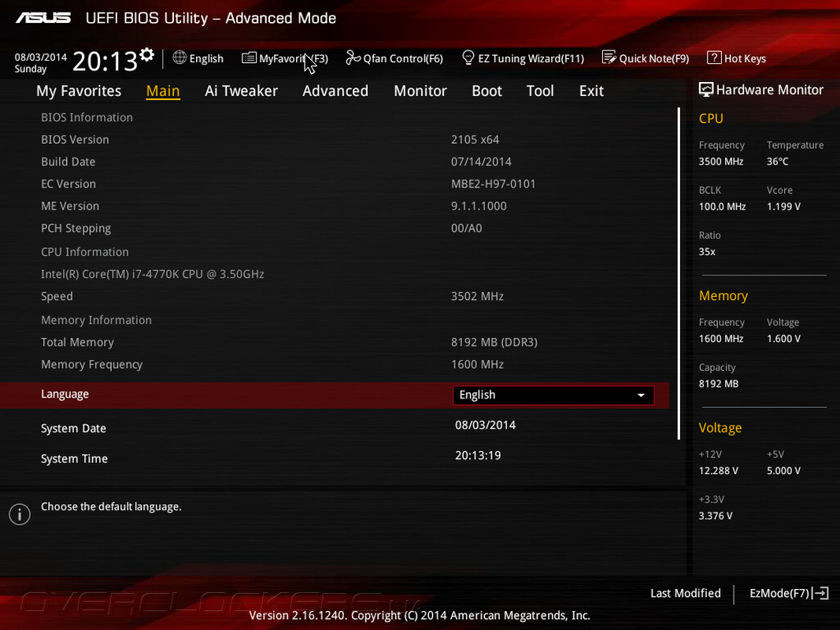Click the BIOS Information section heading

[x=87, y=118]
